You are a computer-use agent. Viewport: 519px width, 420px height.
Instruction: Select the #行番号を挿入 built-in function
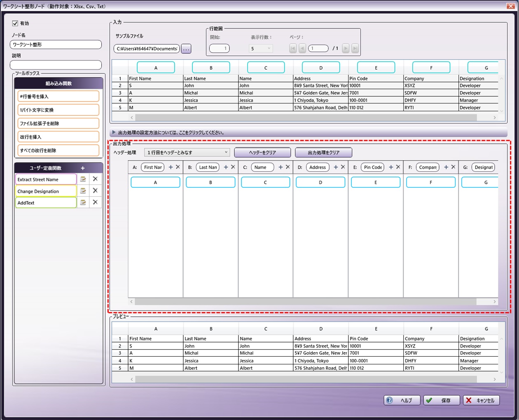(x=58, y=96)
